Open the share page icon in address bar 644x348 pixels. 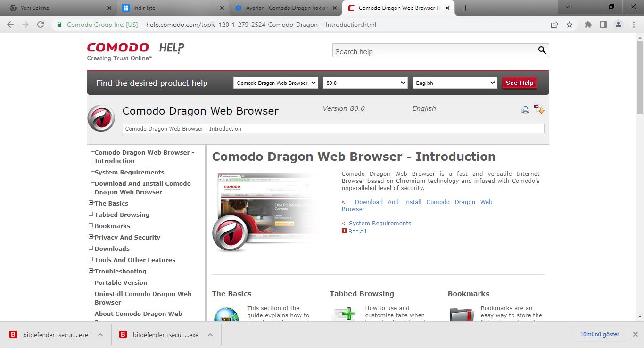click(554, 25)
